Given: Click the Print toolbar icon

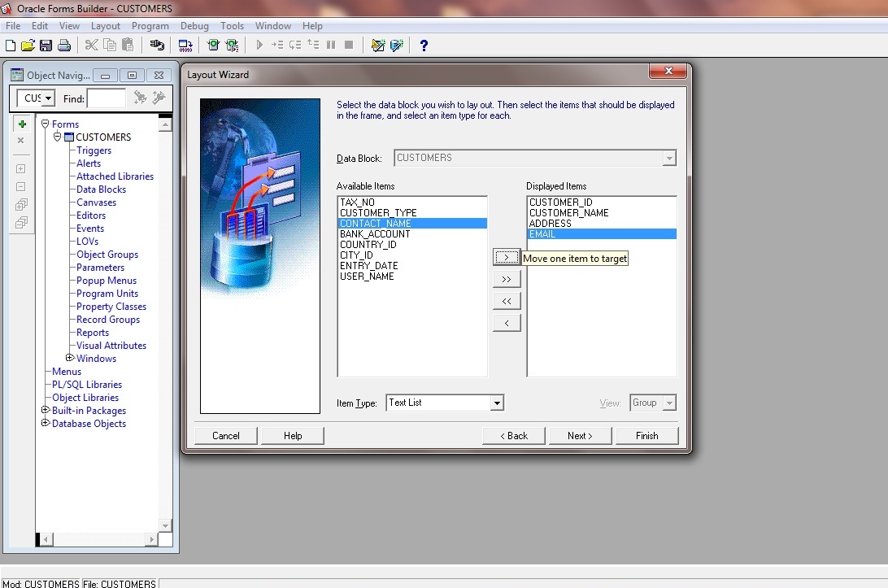Looking at the screenshot, I should point(64,46).
